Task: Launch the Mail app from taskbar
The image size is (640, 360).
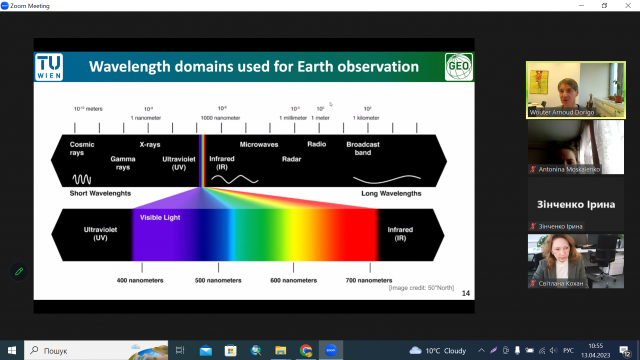Action: (x=206, y=350)
